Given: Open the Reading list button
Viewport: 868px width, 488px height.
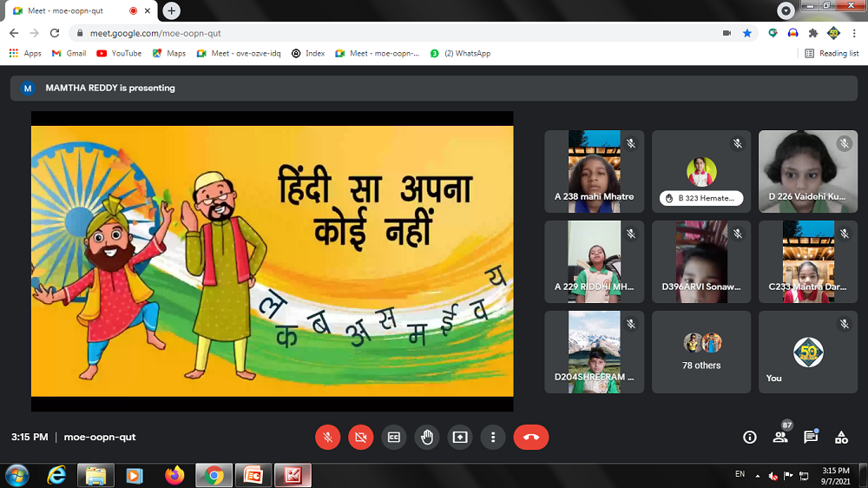Looking at the screenshot, I should pyautogui.click(x=832, y=53).
